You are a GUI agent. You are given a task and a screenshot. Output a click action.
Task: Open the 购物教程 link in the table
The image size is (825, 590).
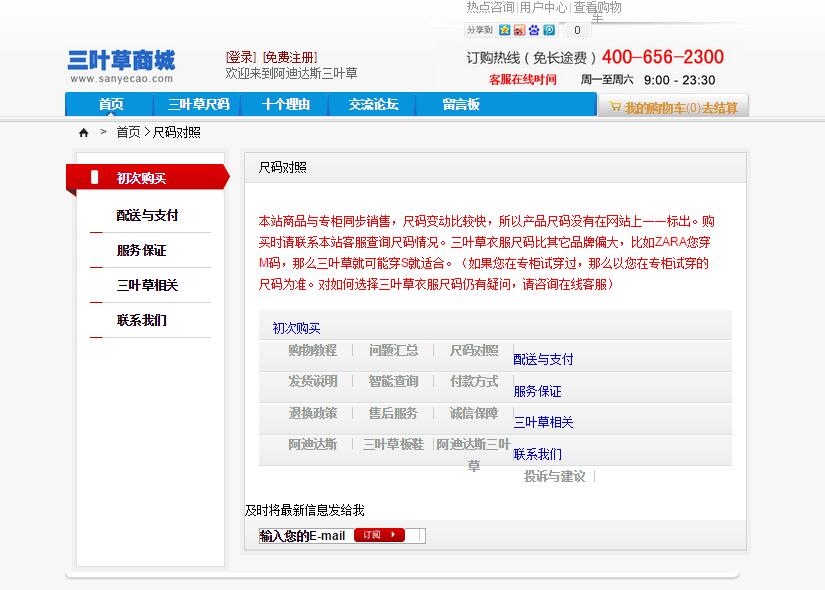312,350
